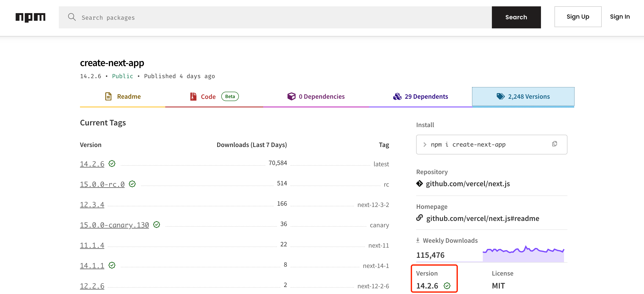Open version 15.0.0-canary.130 link
644x294 pixels.
coord(114,225)
